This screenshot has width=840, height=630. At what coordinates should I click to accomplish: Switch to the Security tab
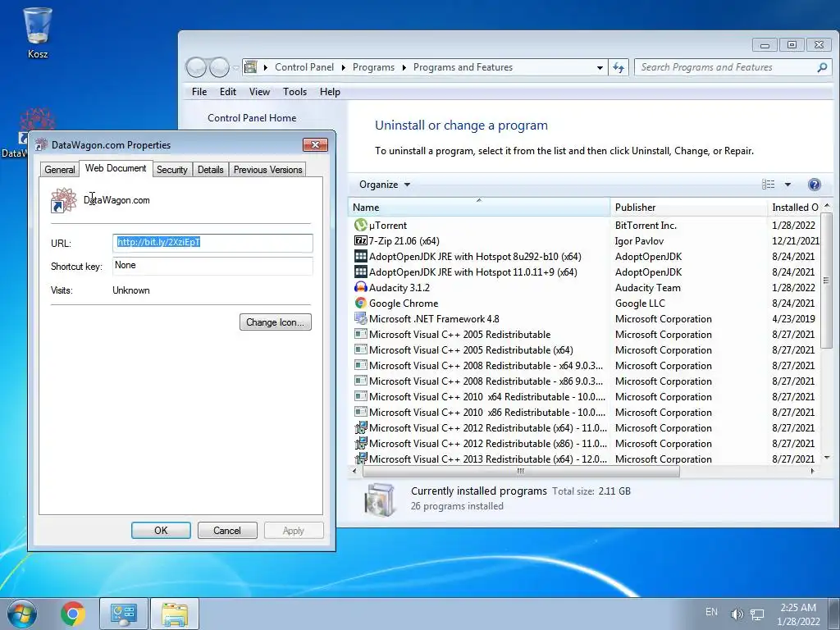click(172, 170)
